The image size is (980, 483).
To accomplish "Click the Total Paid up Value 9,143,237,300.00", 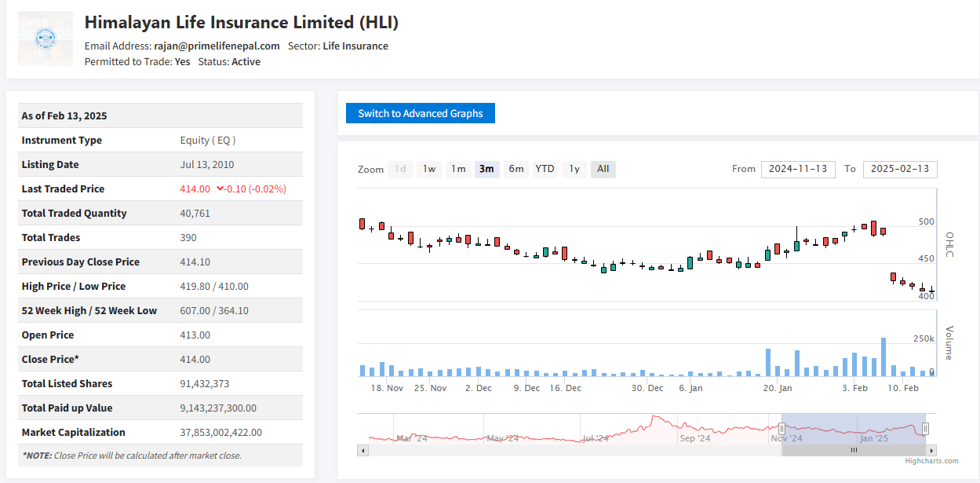I will 218,408.
